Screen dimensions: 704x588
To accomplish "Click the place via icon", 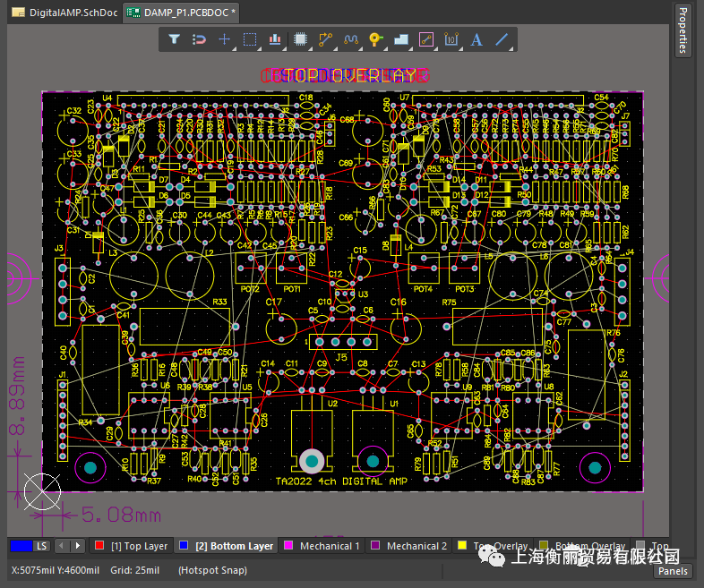I will (x=375, y=39).
